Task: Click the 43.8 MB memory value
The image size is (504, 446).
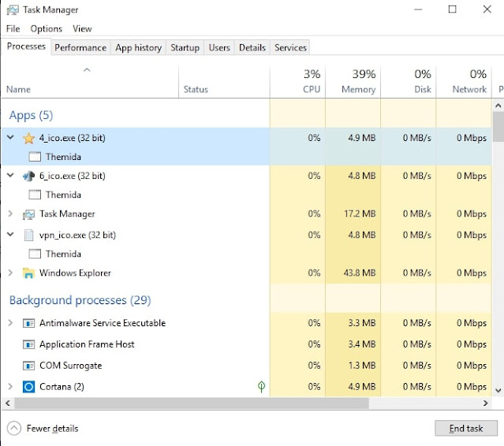Action: click(360, 273)
